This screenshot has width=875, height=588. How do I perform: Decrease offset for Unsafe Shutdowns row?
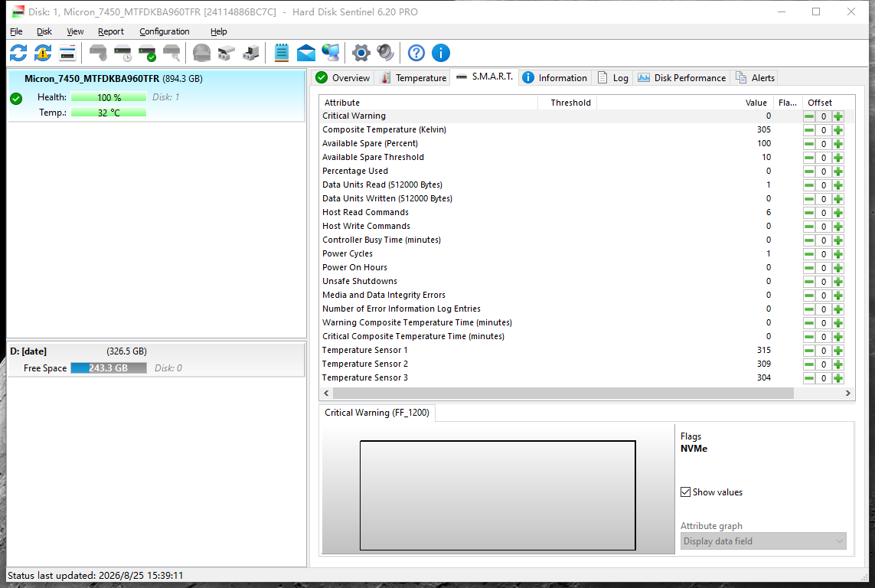pyautogui.click(x=808, y=282)
